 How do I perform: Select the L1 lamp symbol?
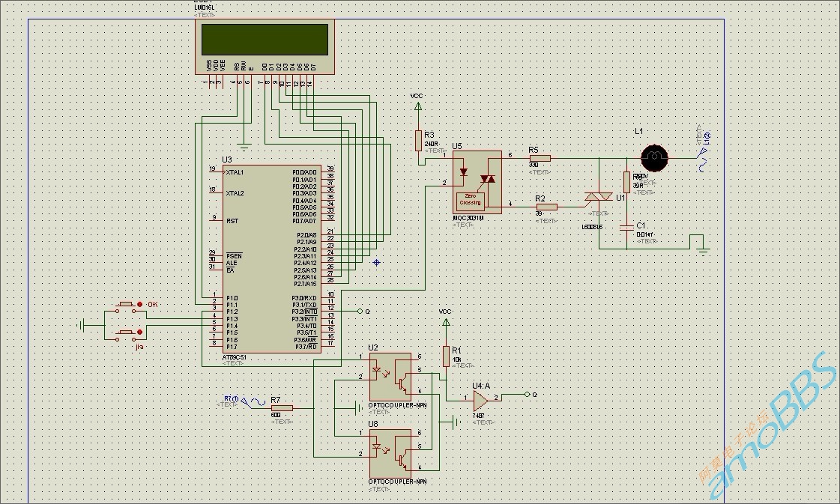(654, 157)
